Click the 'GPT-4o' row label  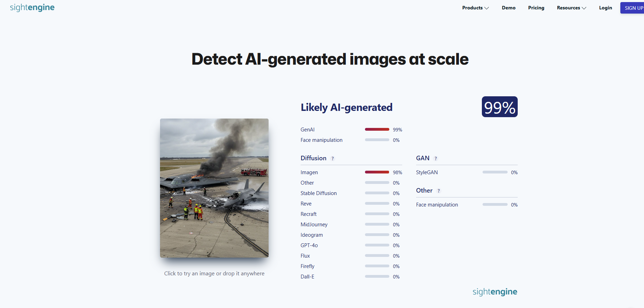click(x=309, y=245)
